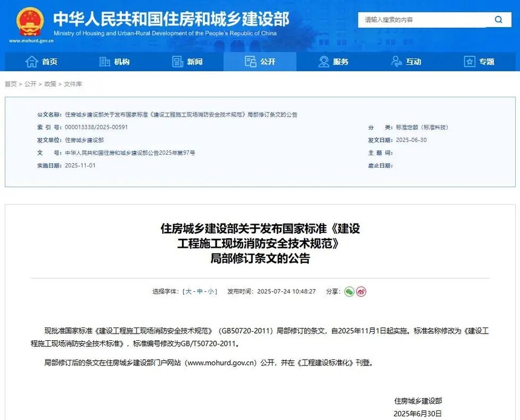This screenshot has width=520, height=420.
Task: Open the 专题 nav label
Action: (x=487, y=62)
